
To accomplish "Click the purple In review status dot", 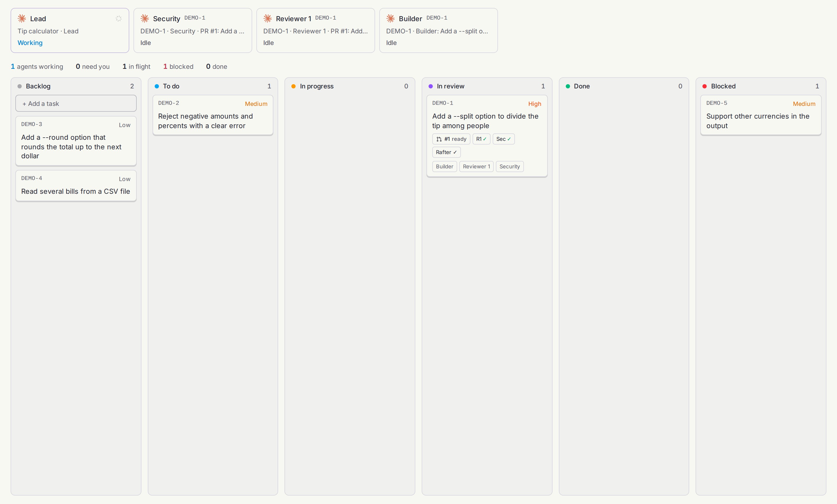I will [x=431, y=86].
